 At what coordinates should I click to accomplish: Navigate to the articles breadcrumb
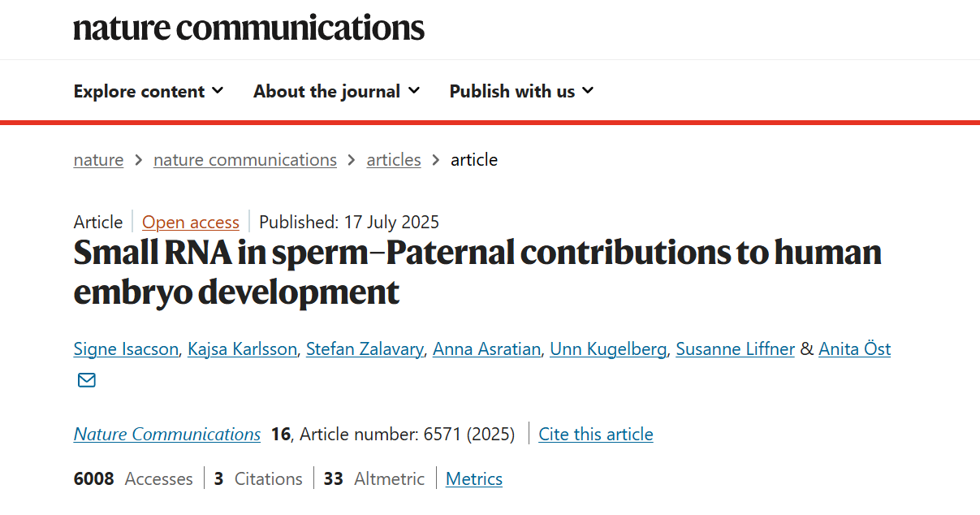point(394,160)
